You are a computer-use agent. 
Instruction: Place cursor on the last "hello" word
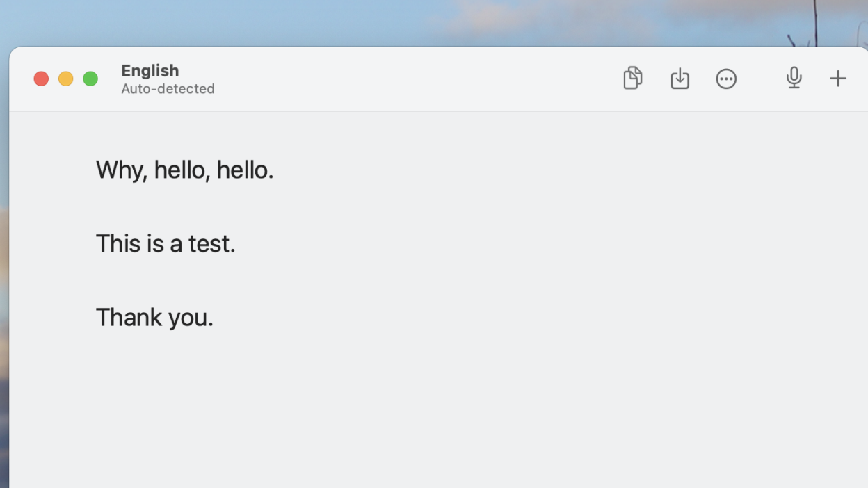pos(242,170)
